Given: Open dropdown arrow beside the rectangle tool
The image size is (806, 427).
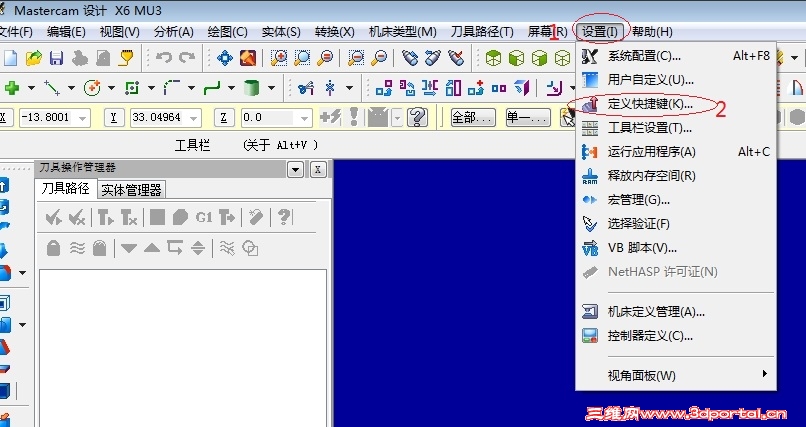Looking at the screenshot, I should [151, 88].
